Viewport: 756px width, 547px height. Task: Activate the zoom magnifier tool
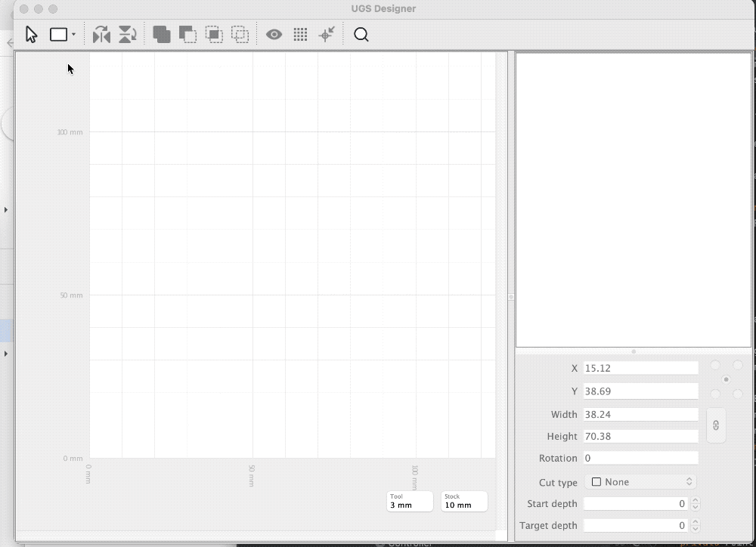pyautogui.click(x=361, y=34)
